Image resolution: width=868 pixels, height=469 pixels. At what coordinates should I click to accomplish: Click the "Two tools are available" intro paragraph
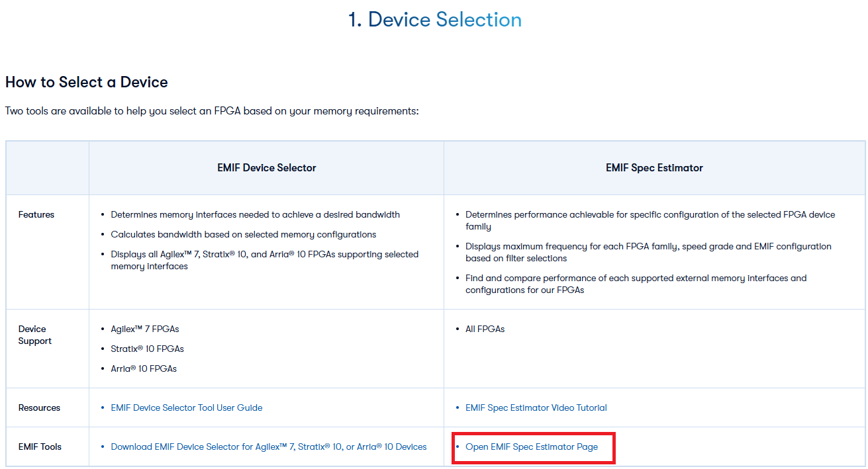(x=212, y=111)
